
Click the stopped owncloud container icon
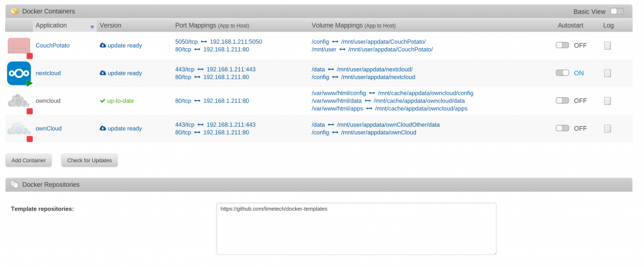[19, 101]
